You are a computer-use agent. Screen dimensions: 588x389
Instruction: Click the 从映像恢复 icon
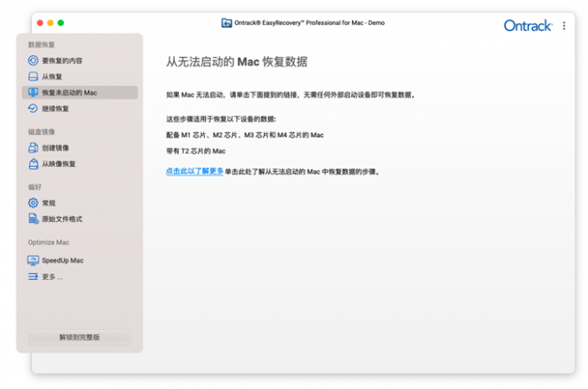point(33,163)
